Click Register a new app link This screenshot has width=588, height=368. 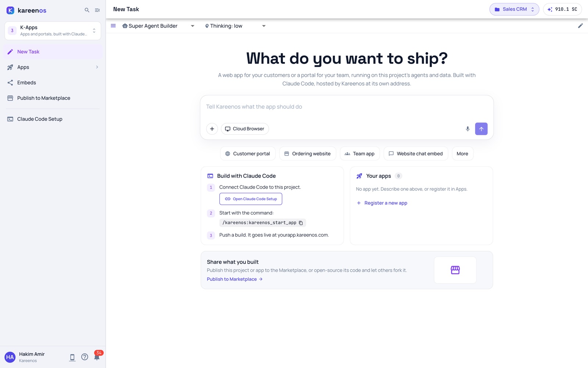[382, 203]
